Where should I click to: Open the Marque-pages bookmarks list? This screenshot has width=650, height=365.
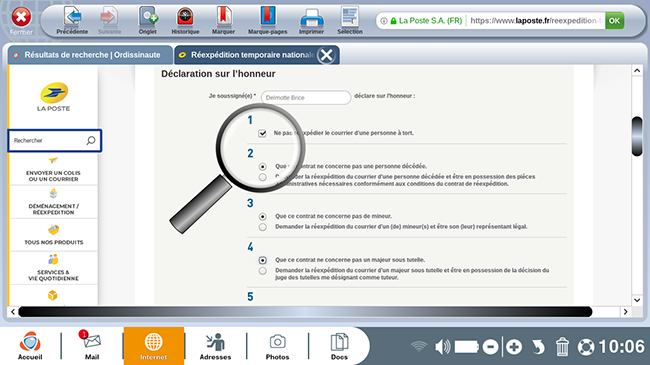[268, 17]
